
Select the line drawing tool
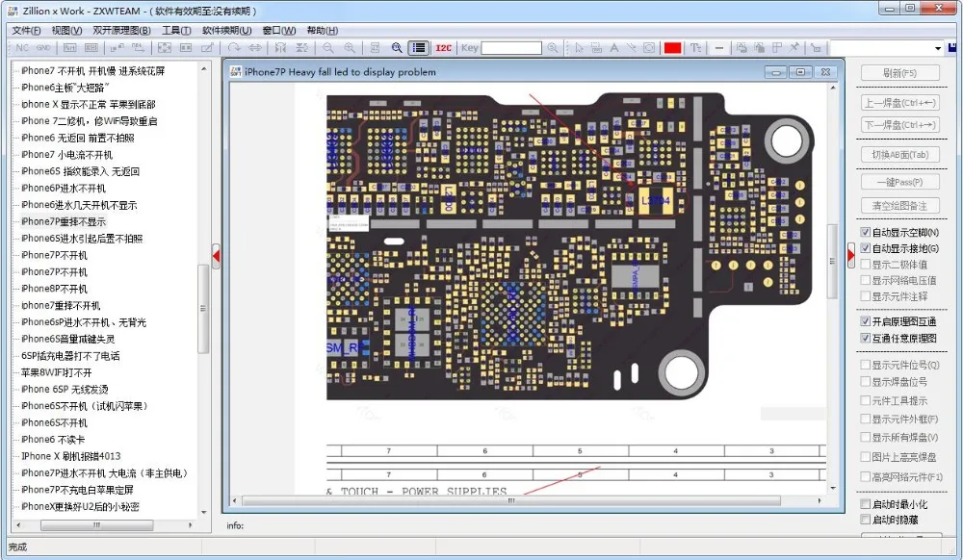pyautogui.click(x=632, y=48)
